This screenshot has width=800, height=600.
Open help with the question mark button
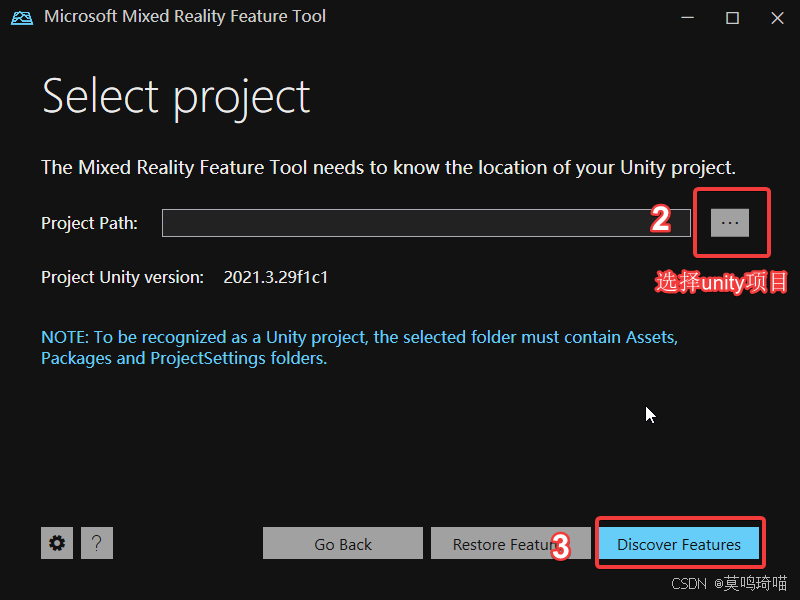97,543
